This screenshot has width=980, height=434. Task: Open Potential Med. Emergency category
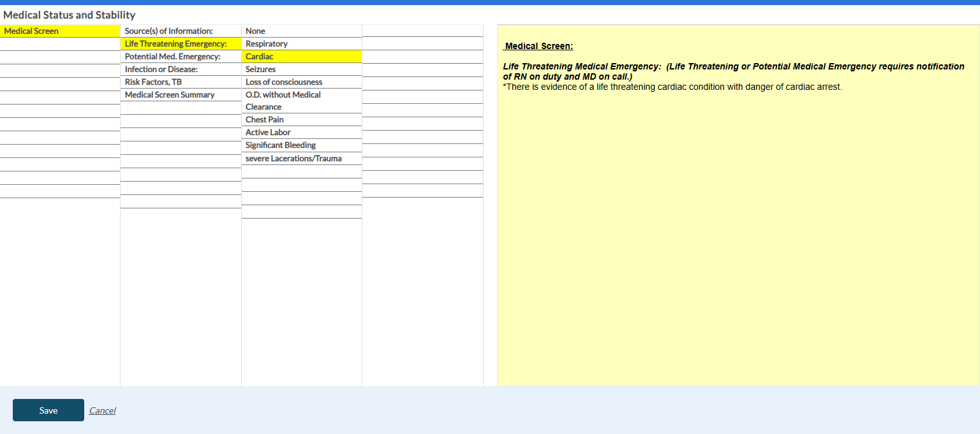pos(181,57)
